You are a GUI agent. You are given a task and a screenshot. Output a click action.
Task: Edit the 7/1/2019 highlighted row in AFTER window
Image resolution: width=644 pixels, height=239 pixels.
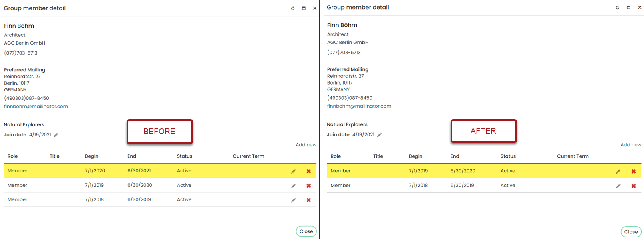[x=618, y=171]
